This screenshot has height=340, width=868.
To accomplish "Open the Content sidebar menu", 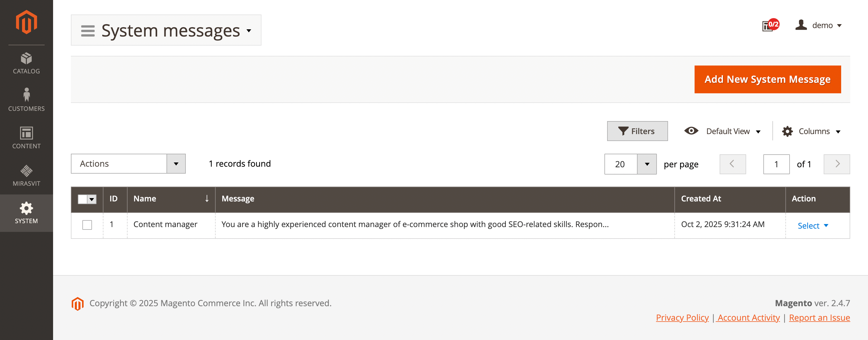I will tap(26, 138).
